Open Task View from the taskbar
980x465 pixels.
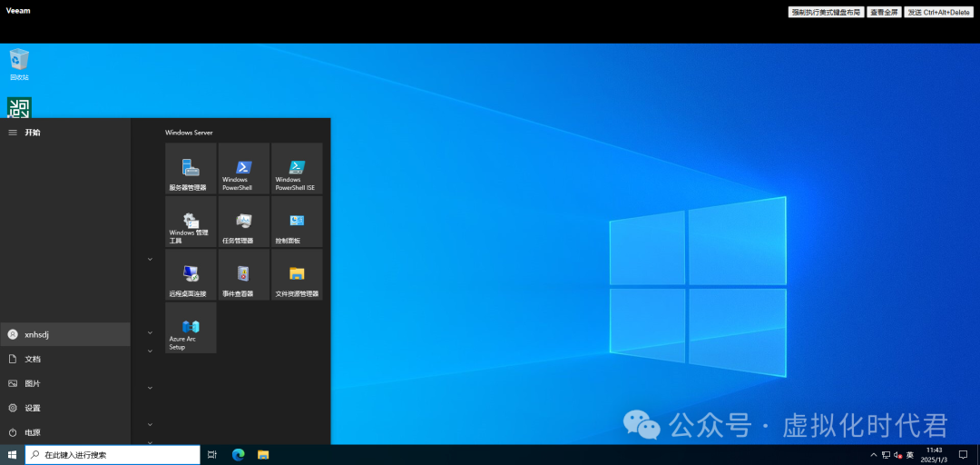tap(211, 455)
